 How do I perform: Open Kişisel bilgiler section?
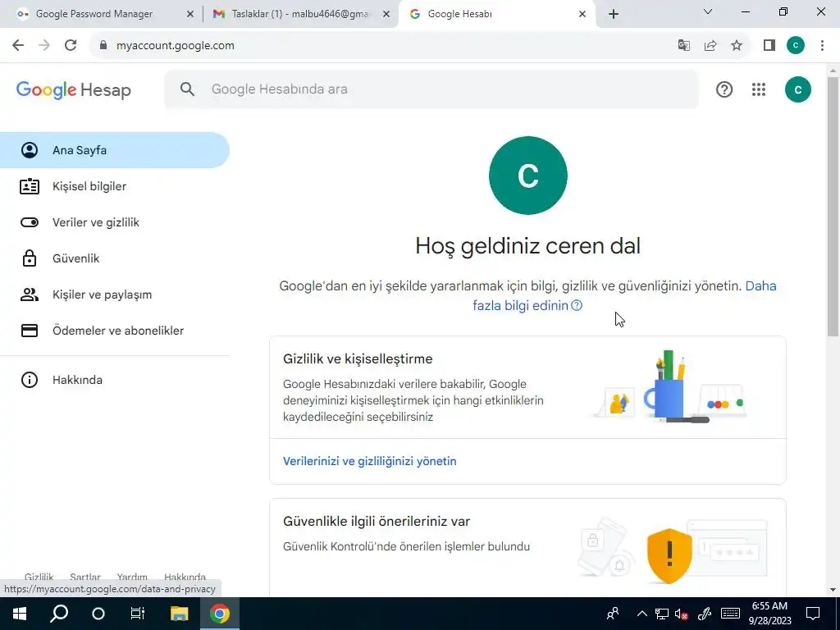click(115, 186)
